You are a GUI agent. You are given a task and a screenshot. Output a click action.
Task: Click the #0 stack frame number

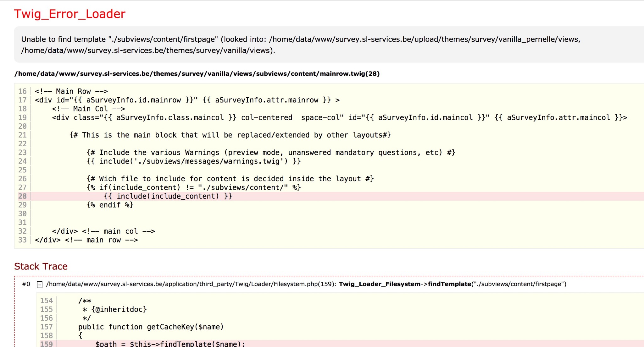pos(26,284)
